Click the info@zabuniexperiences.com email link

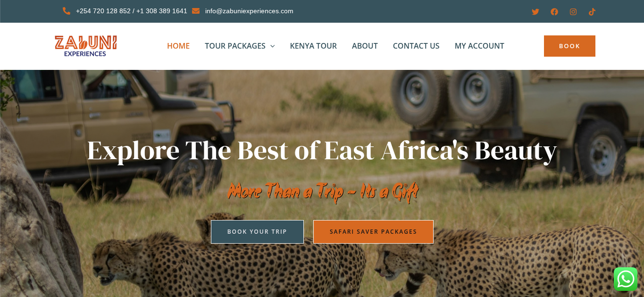coord(249,11)
